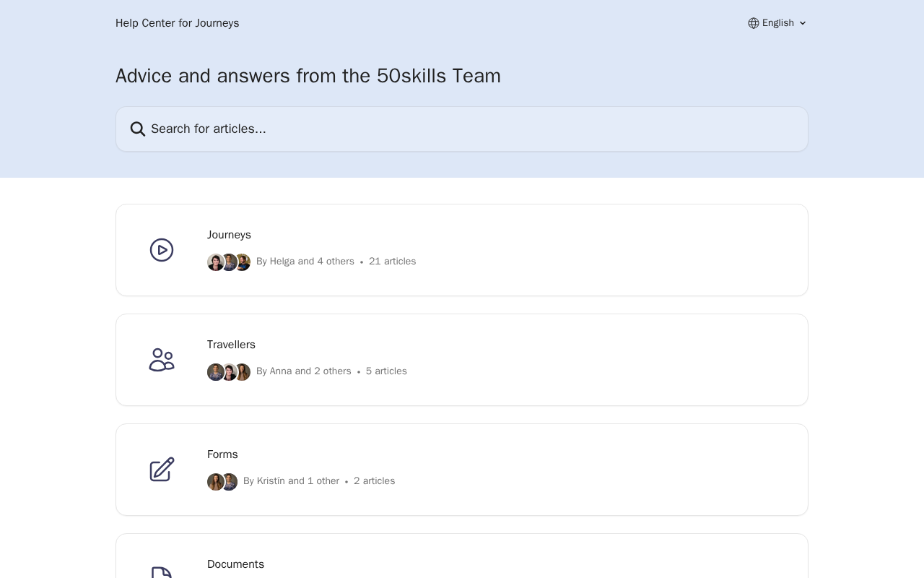Click the people Travellers icon
The image size is (924, 578).
pyautogui.click(x=162, y=360)
